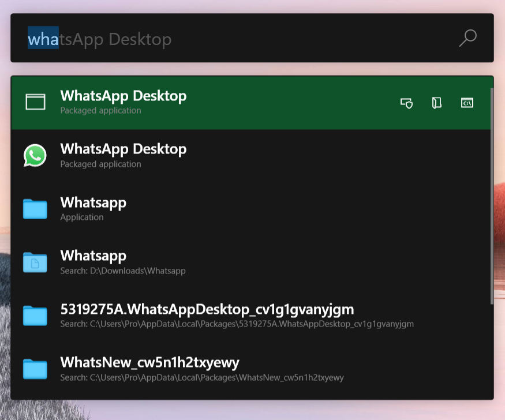Open 'Whatsapp' title above 'Application' subtitle
This screenshot has height=420, width=505.
point(93,202)
